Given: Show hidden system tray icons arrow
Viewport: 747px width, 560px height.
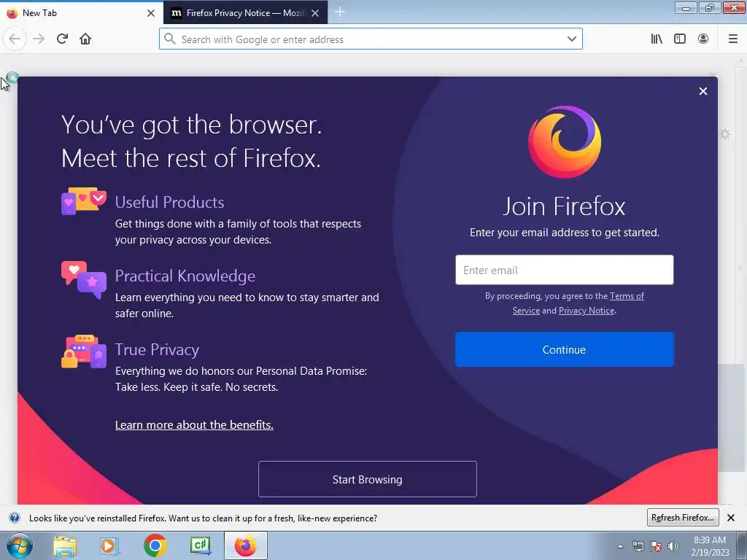Looking at the screenshot, I should [620, 546].
